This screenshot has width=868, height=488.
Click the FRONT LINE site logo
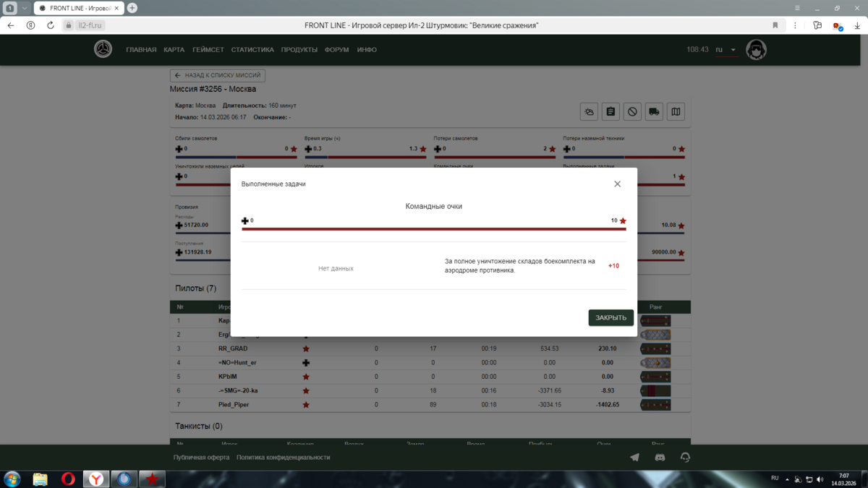[103, 49]
